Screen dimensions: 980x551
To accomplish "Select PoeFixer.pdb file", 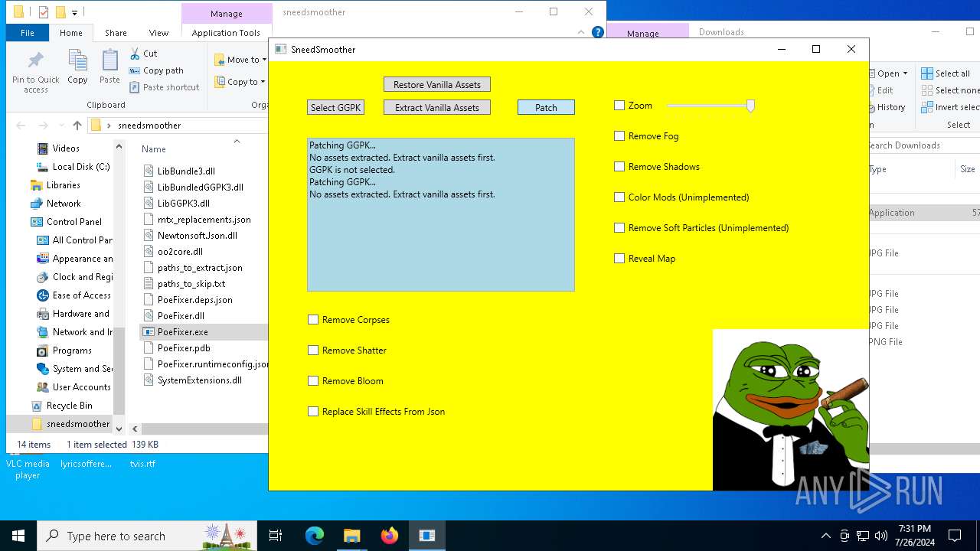I will 183,348.
